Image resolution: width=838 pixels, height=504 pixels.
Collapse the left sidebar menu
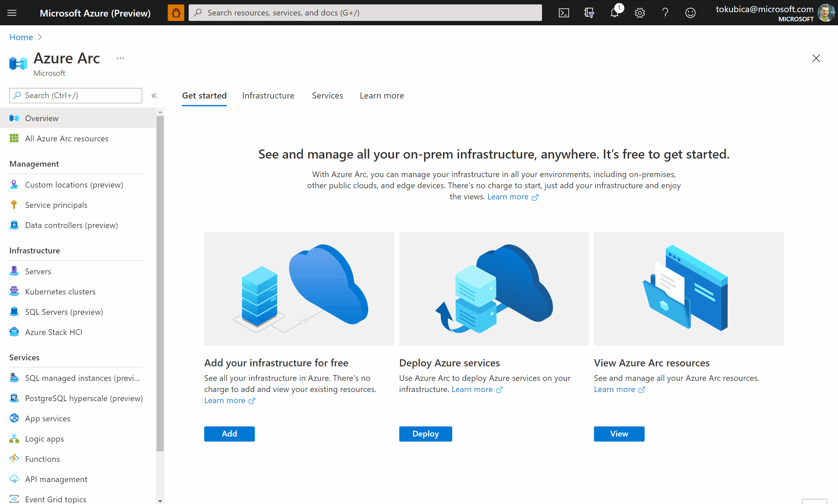(154, 95)
